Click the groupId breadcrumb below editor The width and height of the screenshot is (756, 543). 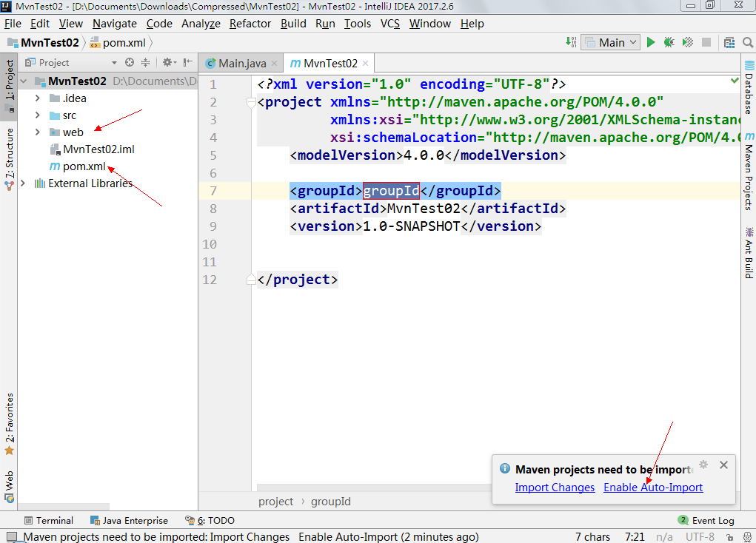click(x=331, y=502)
